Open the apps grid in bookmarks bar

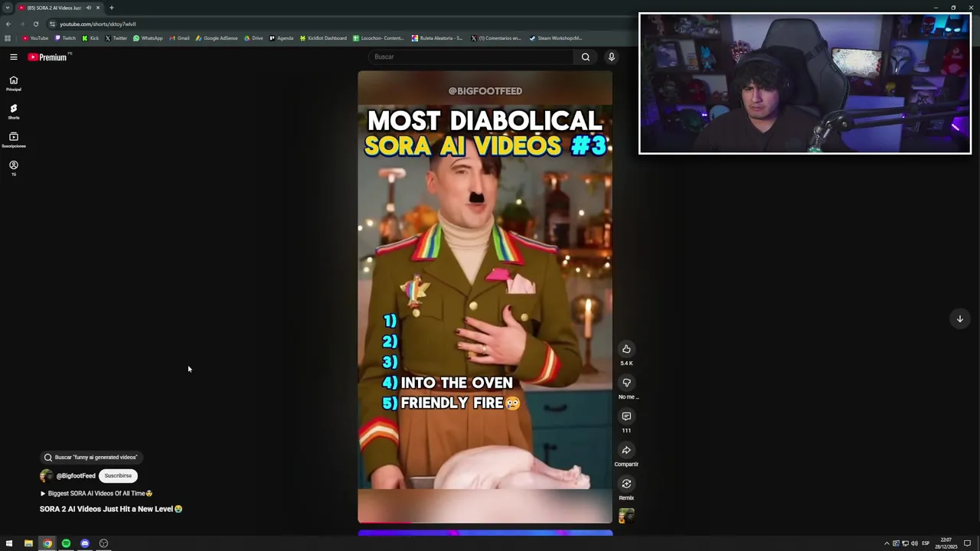tap(8, 38)
